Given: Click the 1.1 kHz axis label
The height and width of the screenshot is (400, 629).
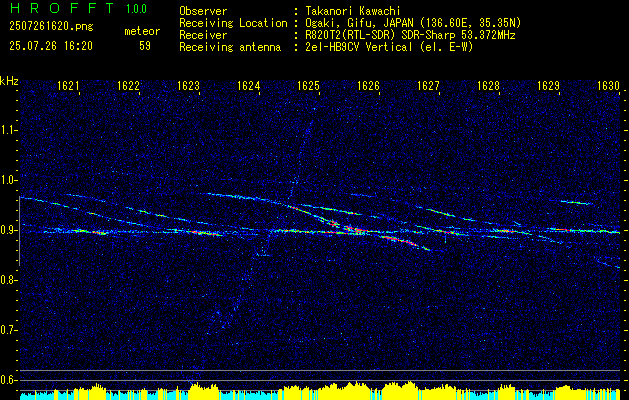Looking at the screenshot, I should point(8,130).
